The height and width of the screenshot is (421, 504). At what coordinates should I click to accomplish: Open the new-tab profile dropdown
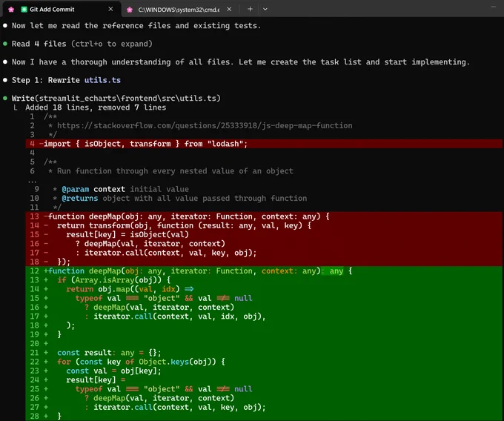265,9
